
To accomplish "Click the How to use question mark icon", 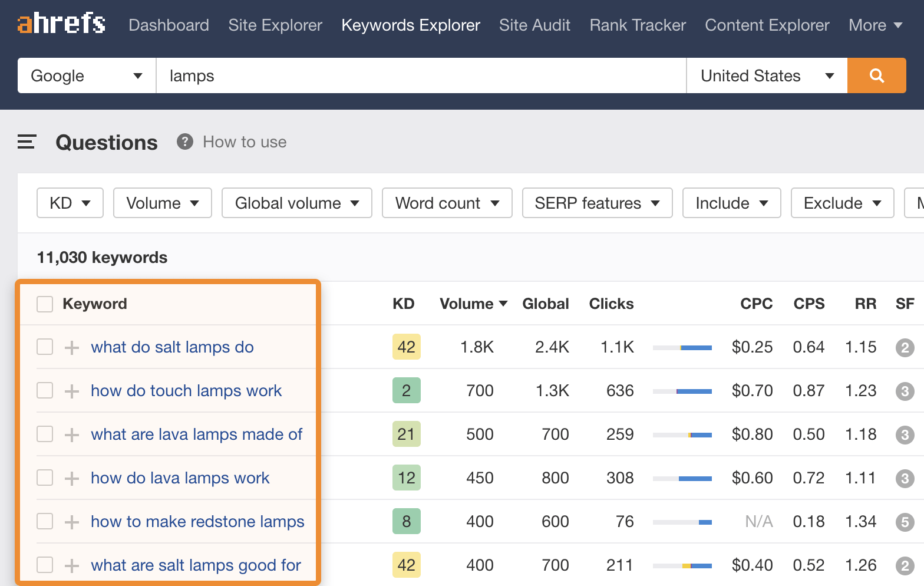I will 185,142.
